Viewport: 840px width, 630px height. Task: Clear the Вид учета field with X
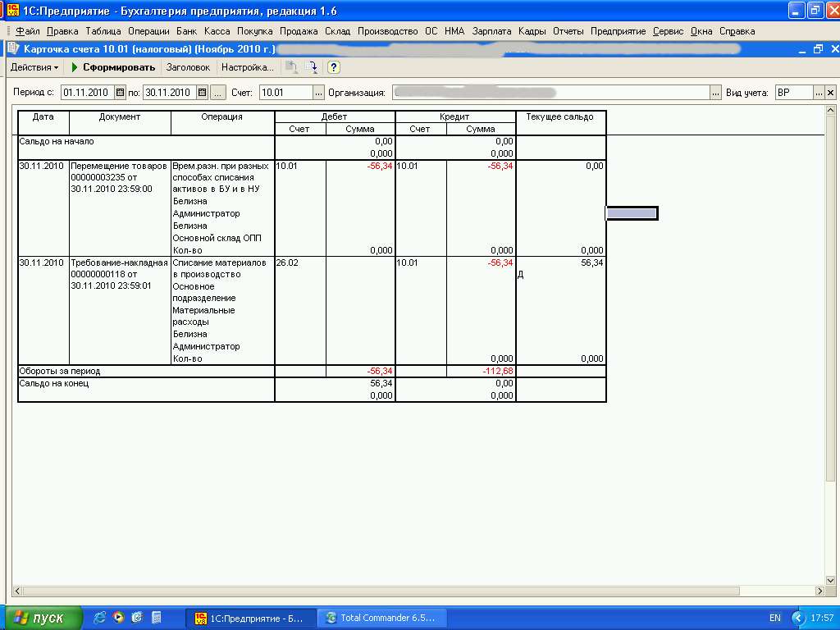(x=830, y=93)
